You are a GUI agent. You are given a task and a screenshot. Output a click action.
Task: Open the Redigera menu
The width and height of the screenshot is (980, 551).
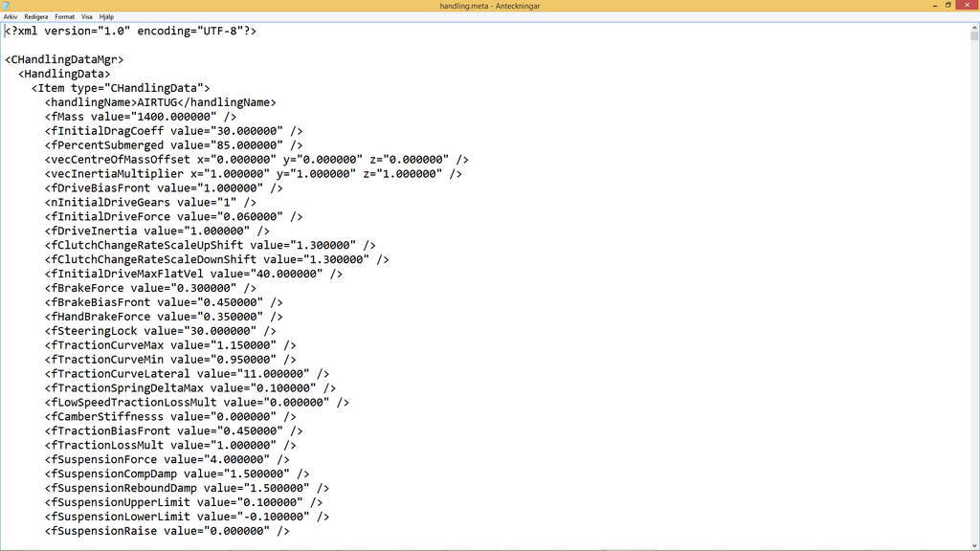point(35,17)
